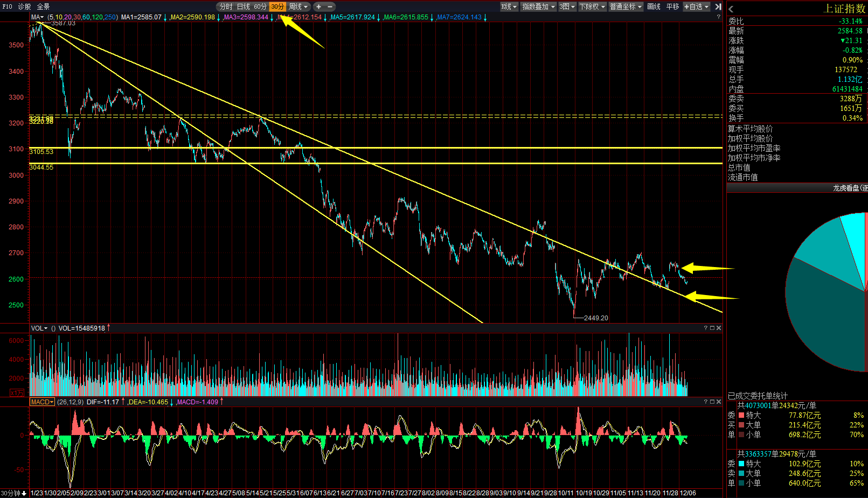Click the zoom in plus button
Screen dimensions: 868x498
318,6
